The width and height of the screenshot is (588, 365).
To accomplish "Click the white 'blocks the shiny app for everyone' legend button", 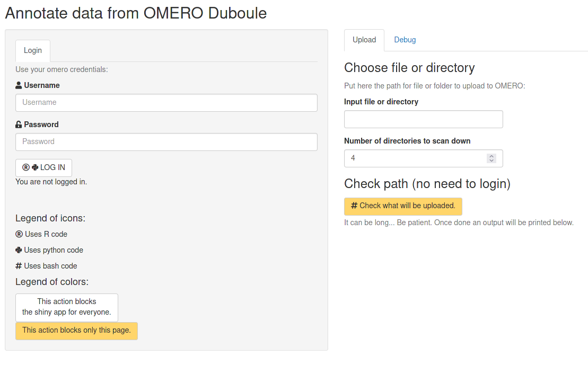I will pos(67,307).
